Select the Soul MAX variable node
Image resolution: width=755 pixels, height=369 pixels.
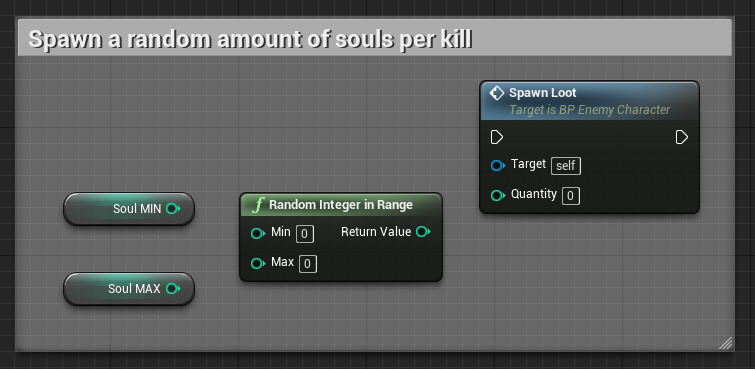(129, 289)
